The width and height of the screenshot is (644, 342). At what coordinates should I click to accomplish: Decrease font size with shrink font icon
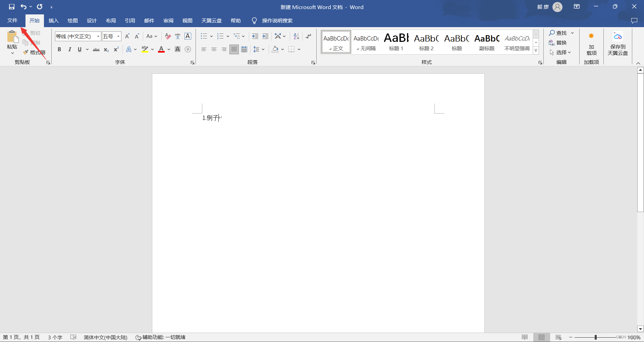click(137, 36)
